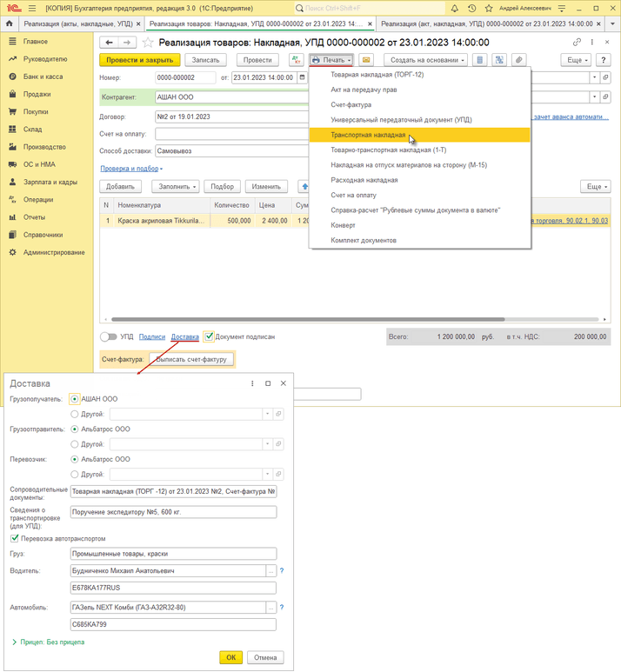Toggle the УПД switch
Image resolution: width=621 pixels, height=672 pixels.
[108, 336]
